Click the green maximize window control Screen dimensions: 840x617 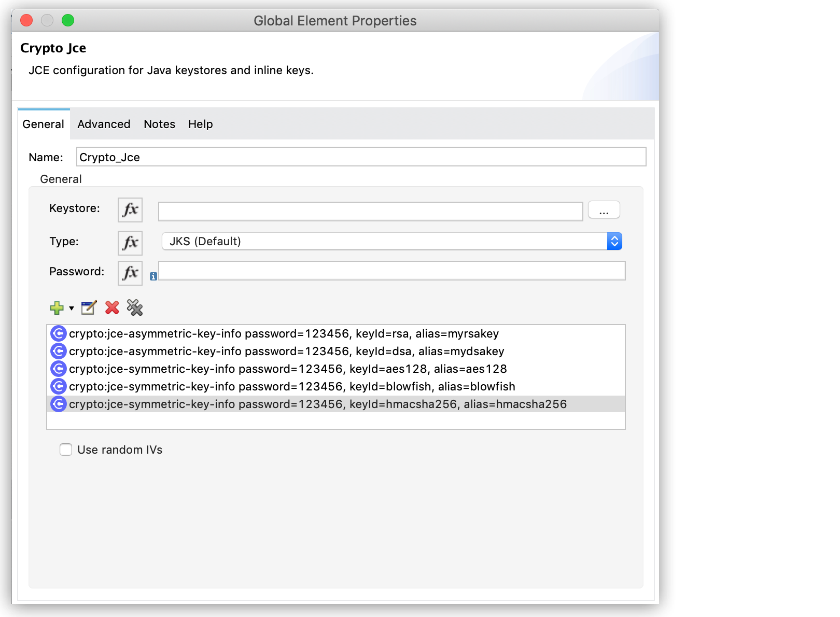tap(68, 21)
